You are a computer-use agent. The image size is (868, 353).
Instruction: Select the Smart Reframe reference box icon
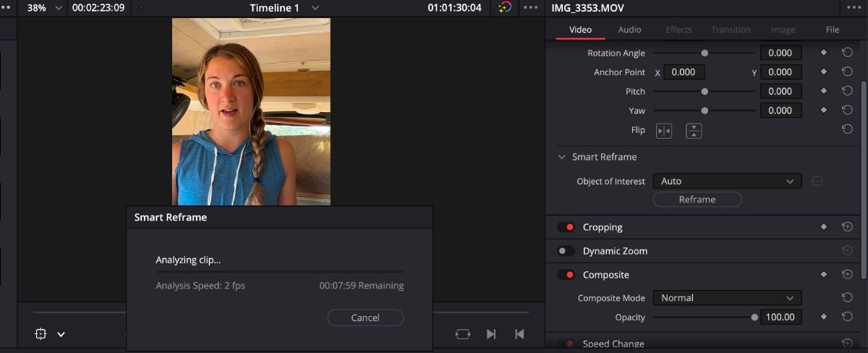click(x=817, y=181)
